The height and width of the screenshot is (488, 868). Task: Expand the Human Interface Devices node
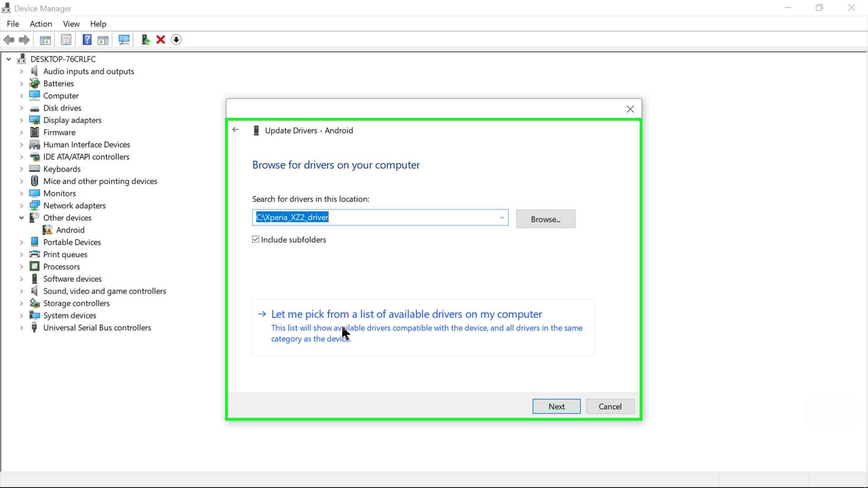[x=21, y=144]
